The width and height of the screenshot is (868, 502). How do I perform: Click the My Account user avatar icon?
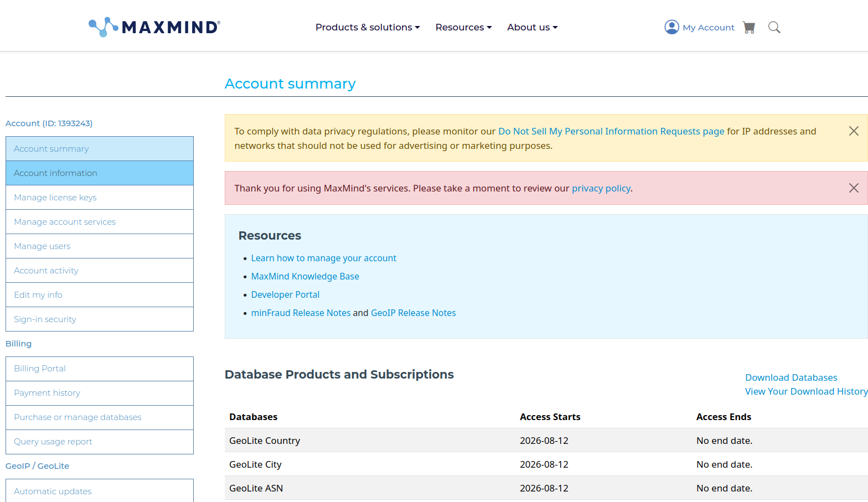pos(671,27)
